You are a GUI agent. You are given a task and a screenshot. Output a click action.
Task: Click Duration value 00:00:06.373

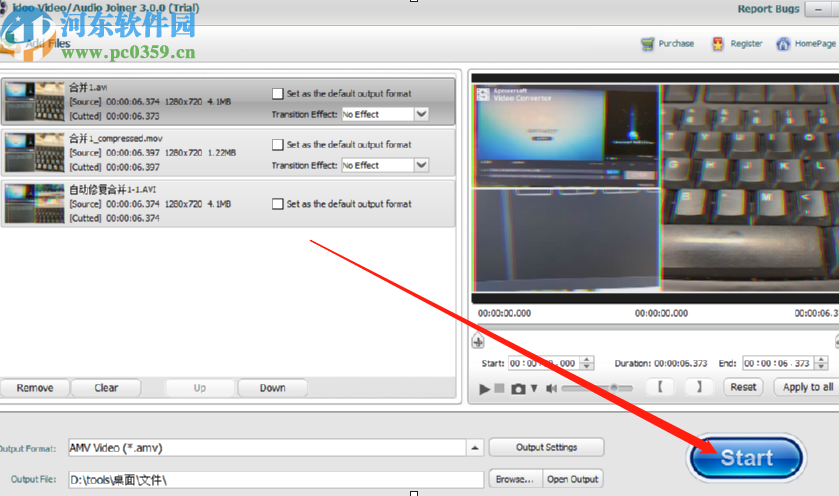(680, 363)
